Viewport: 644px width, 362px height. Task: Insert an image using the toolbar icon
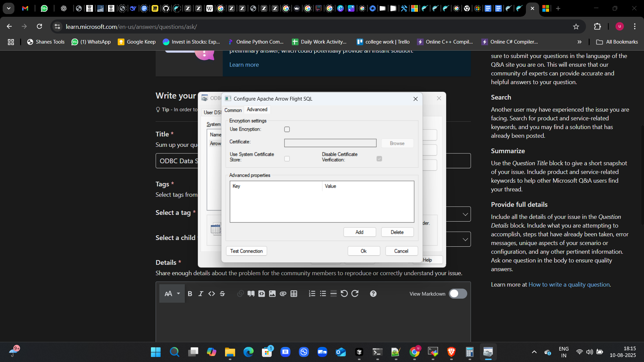click(x=272, y=294)
